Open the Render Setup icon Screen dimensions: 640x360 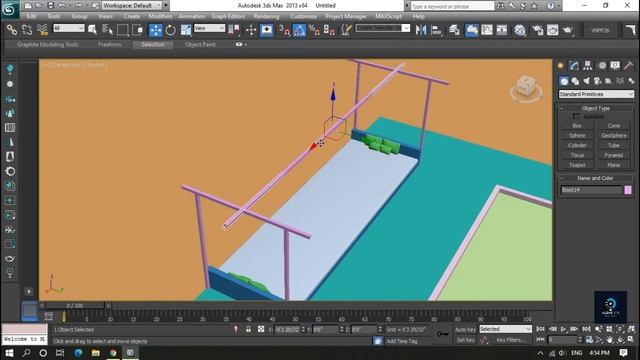(538, 30)
